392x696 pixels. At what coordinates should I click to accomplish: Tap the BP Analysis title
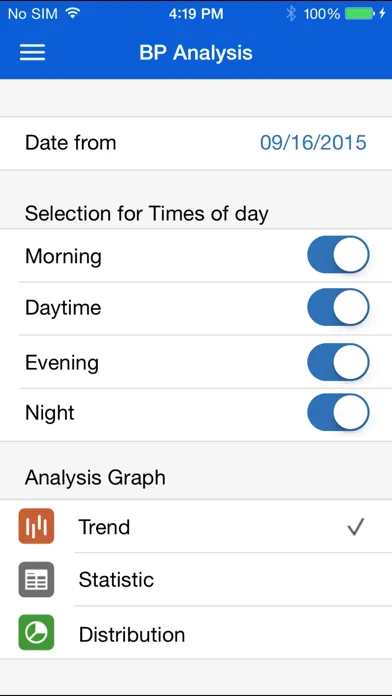[x=196, y=53]
